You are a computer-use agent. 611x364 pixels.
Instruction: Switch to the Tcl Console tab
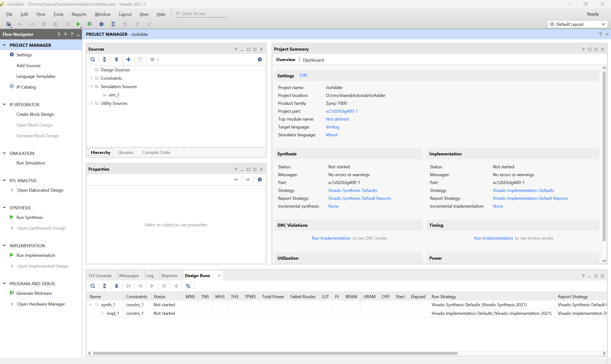[100, 276]
